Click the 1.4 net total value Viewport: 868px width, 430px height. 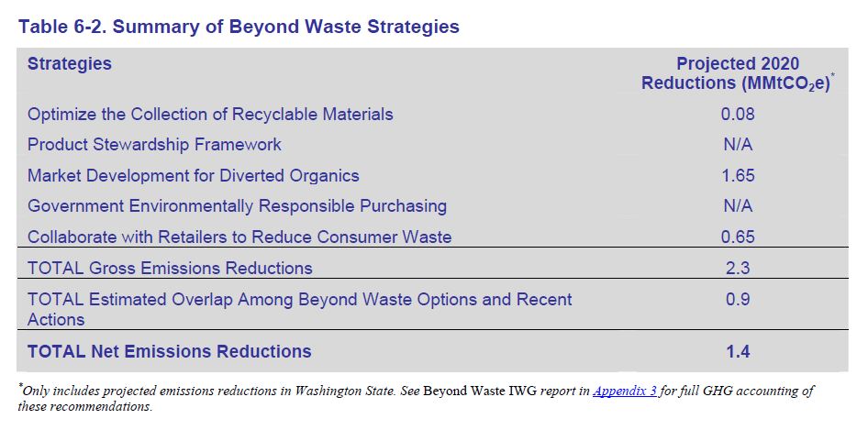pos(738,351)
